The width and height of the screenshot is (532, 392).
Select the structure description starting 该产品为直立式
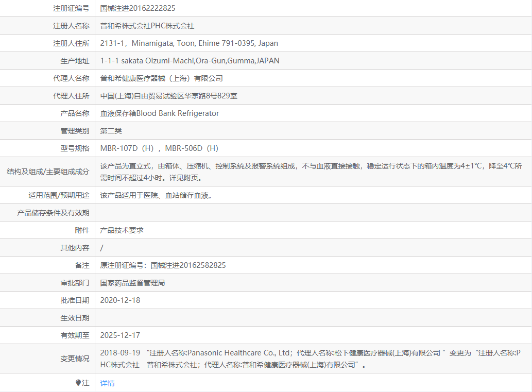(311, 172)
